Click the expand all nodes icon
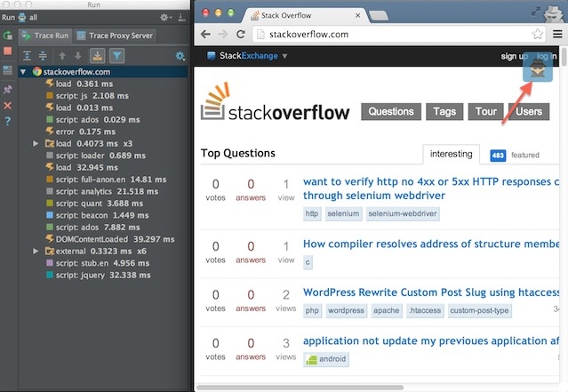 (x=26, y=56)
